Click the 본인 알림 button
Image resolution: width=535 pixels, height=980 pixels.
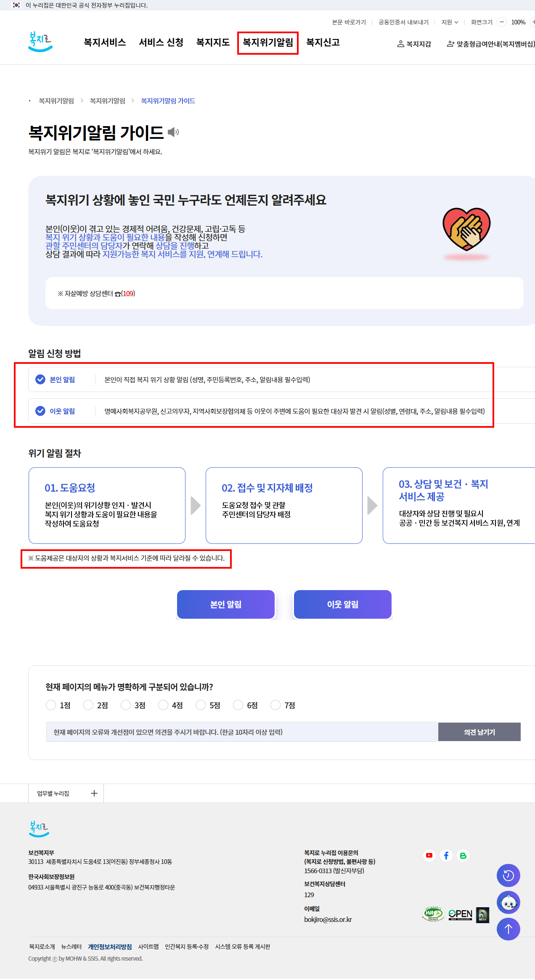tap(226, 604)
